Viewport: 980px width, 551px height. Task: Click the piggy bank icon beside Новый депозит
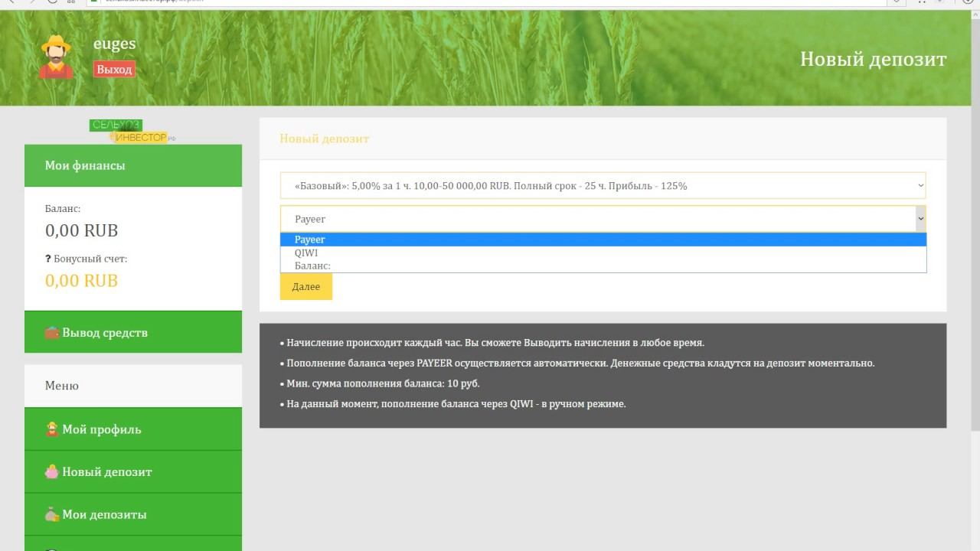point(51,472)
